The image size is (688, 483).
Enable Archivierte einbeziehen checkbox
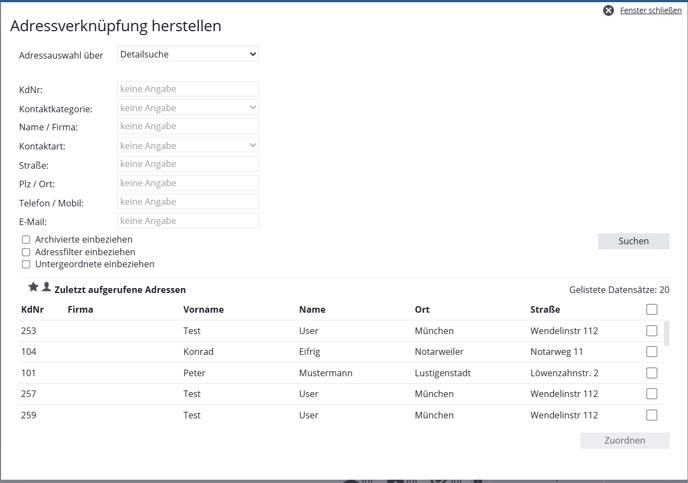click(x=26, y=240)
